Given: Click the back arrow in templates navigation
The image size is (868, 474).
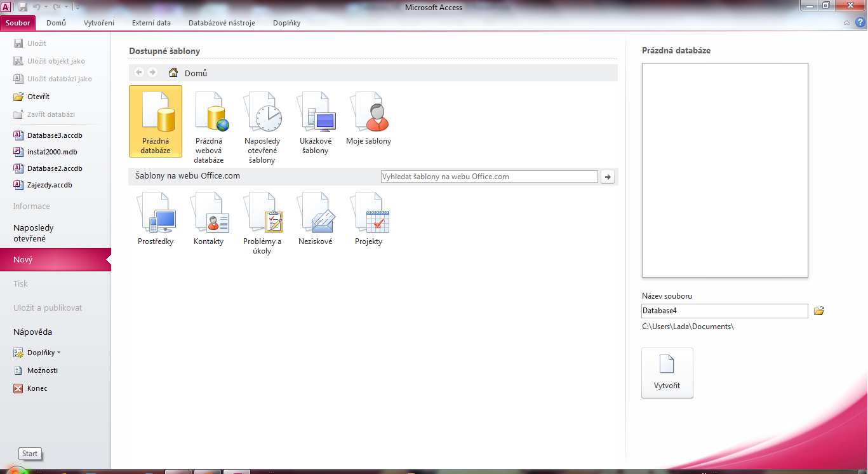Looking at the screenshot, I should (x=139, y=72).
